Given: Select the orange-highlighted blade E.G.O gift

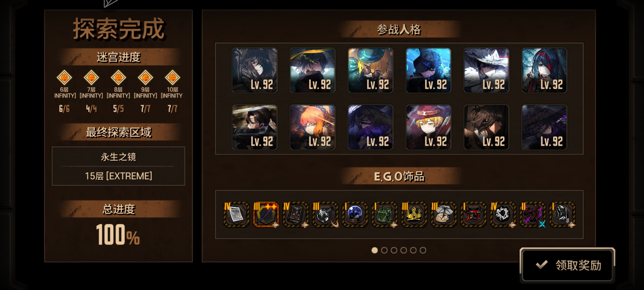Looking at the screenshot, I should click(x=266, y=214).
